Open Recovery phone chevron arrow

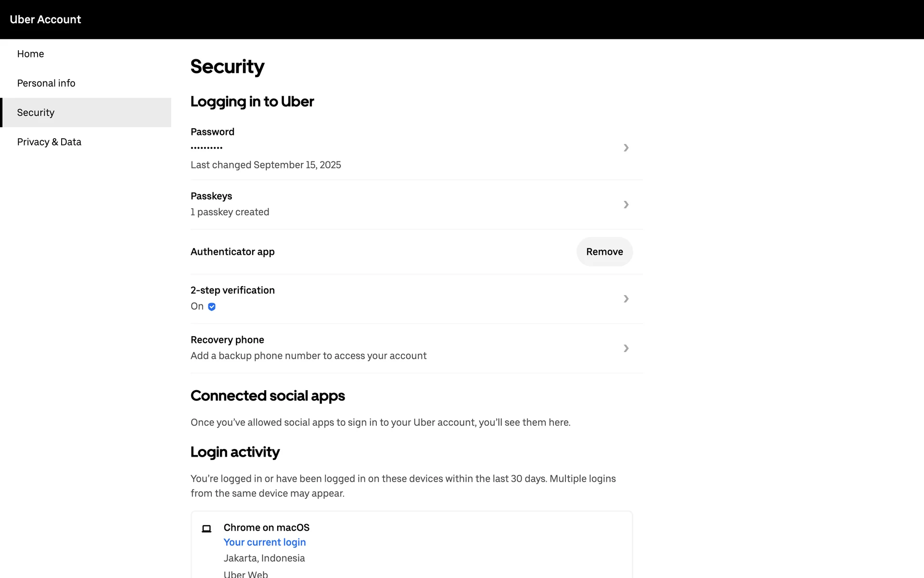point(626,348)
